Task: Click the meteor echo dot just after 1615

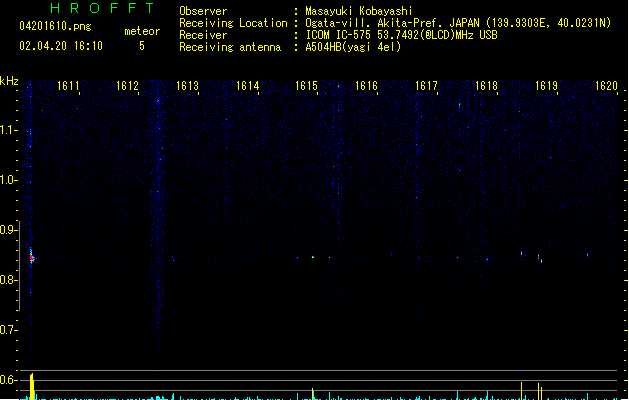Action: tap(313, 257)
